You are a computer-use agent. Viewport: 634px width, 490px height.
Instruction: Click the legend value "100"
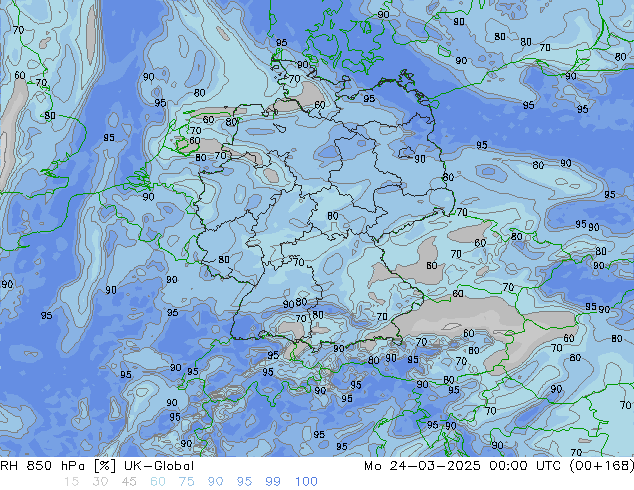coord(306,482)
